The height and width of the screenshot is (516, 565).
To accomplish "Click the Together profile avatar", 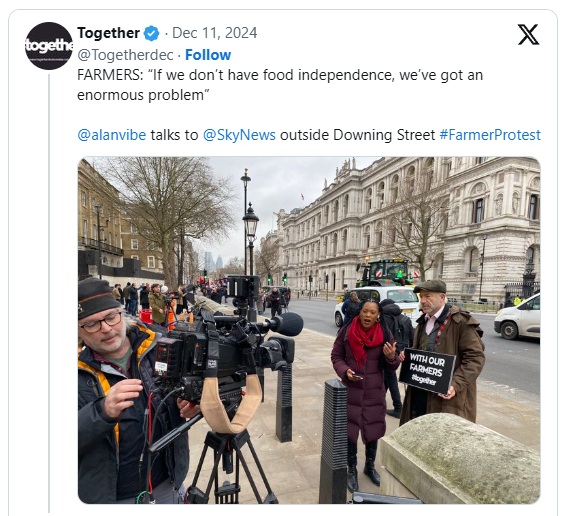I will [x=49, y=46].
